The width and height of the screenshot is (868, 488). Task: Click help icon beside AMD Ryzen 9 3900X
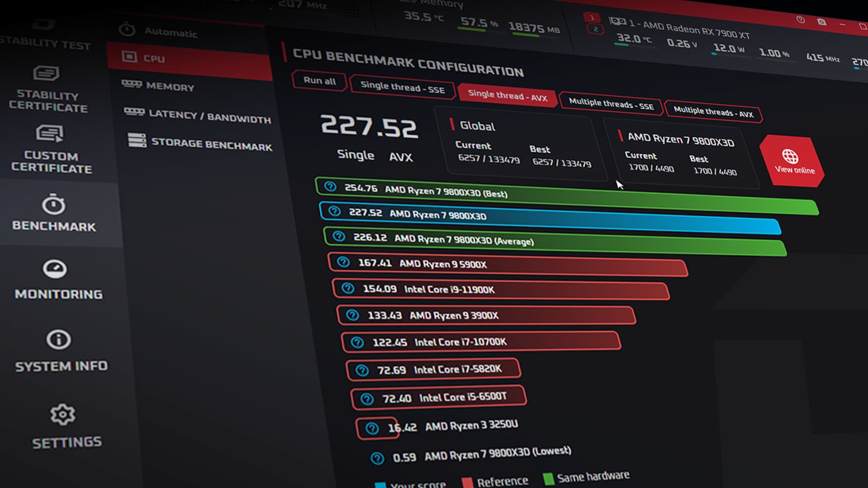[x=352, y=315]
